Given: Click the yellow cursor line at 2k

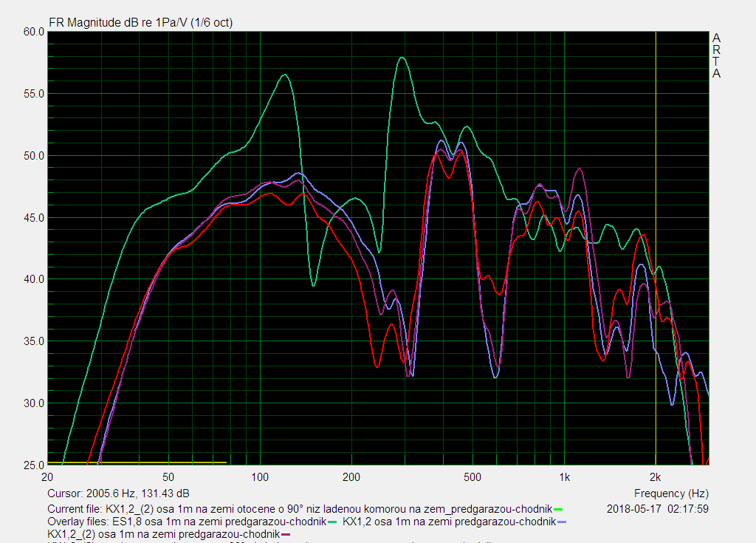Looking at the screenshot, I should pos(656,248).
